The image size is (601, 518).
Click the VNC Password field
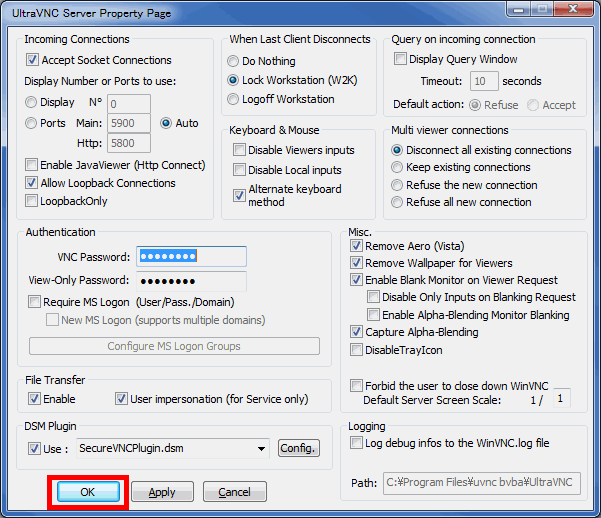point(192,257)
